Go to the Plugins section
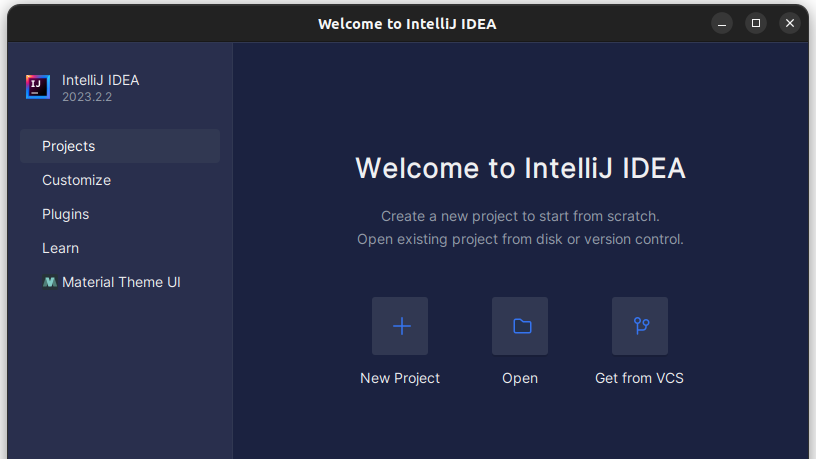816x459 pixels. click(120, 214)
